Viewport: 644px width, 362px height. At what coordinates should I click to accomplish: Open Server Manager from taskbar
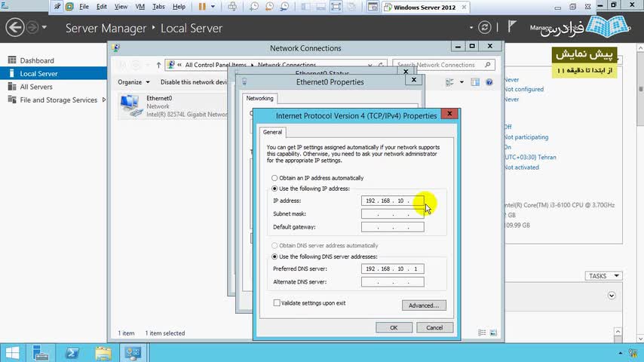[x=41, y=353]
